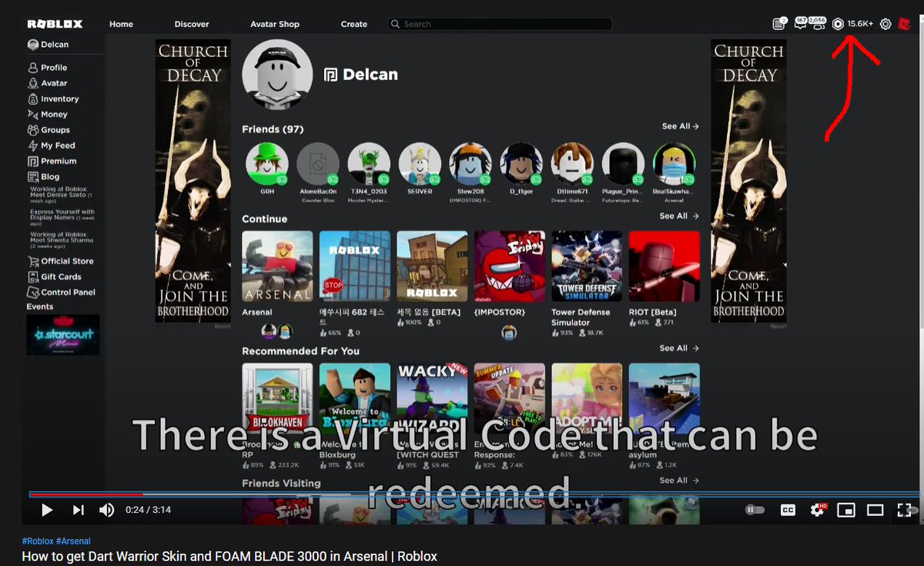Screen dimensions: 924x566
Task: Click the Delcan profile avatar picture
Action: tap(277, 75)
